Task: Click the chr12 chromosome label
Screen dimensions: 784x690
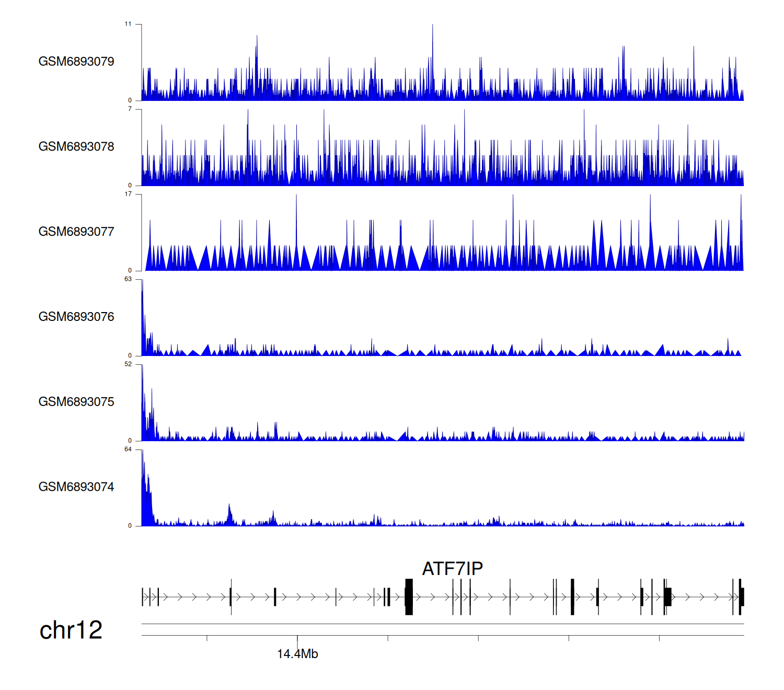Action: (x=71, y=630)
